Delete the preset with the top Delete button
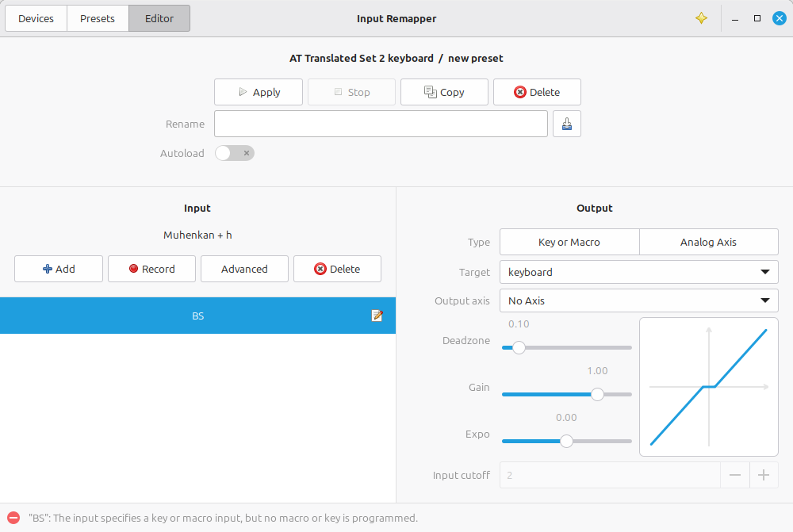The height and width of the screenshot is (532, 793). (537, 92)
